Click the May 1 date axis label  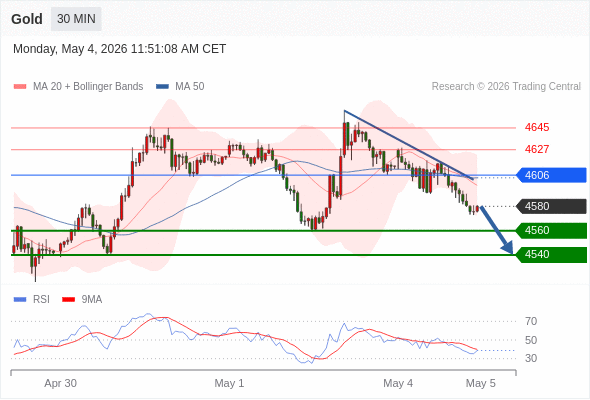(229, 383)
